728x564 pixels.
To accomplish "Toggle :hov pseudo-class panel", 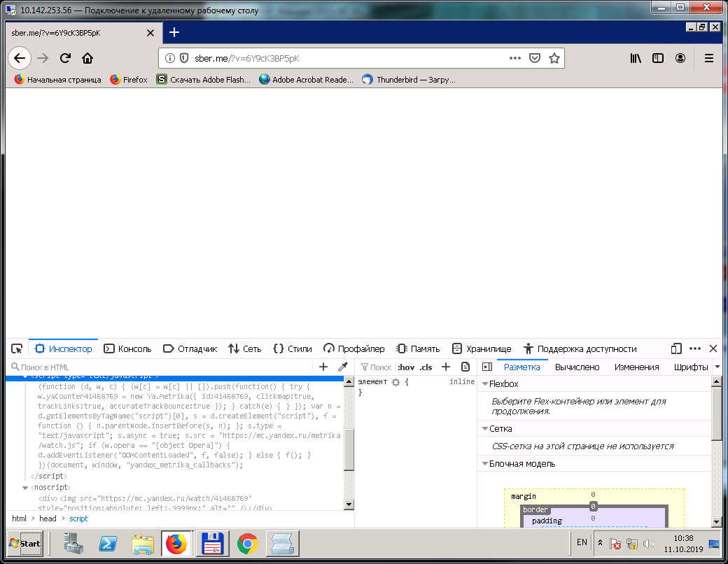I will 406,367.
